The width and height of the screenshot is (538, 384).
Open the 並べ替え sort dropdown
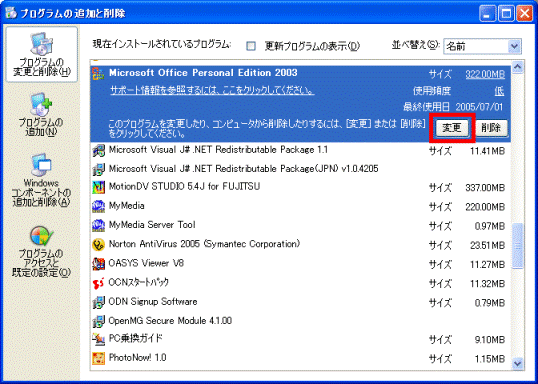point(514,46)
